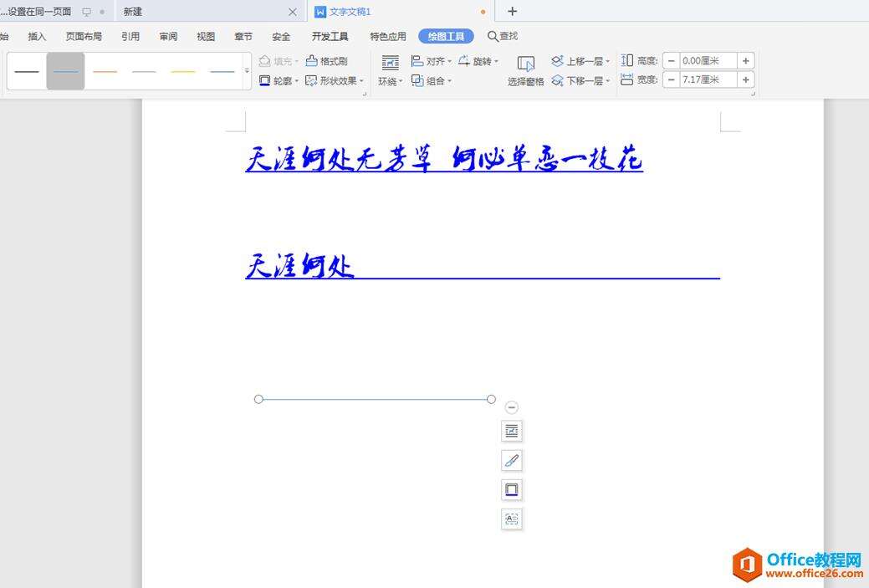Open the 轮廓 outline dropdown

click(x=279, y=81)
